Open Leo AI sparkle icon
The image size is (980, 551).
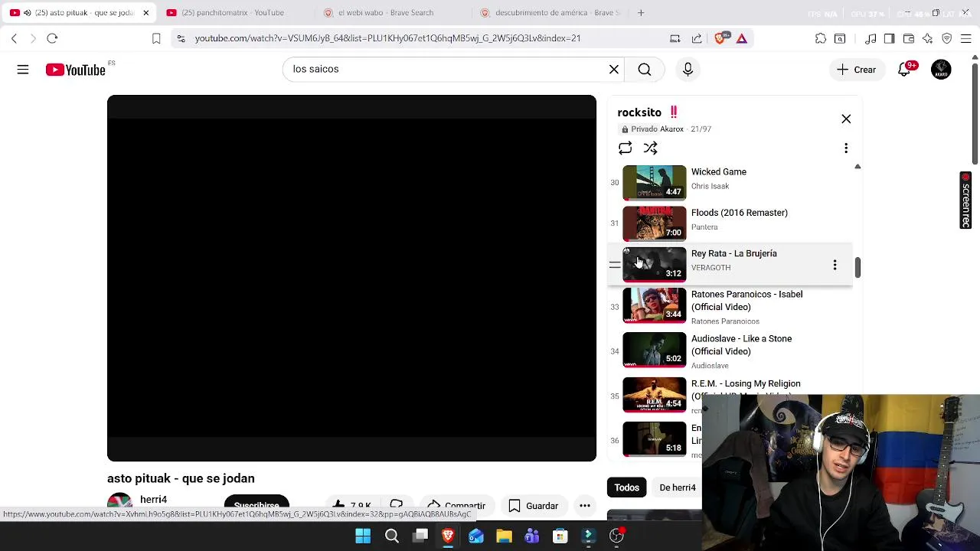coord(927,38)
